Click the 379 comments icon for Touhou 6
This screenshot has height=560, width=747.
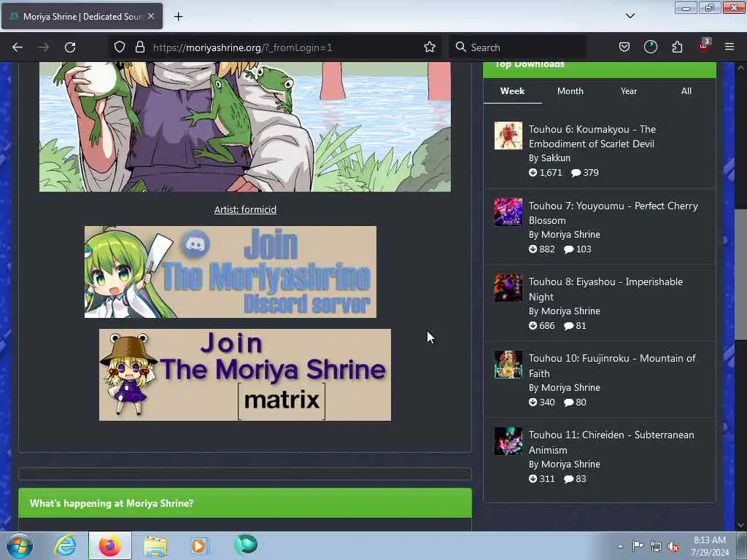point(576,173)
